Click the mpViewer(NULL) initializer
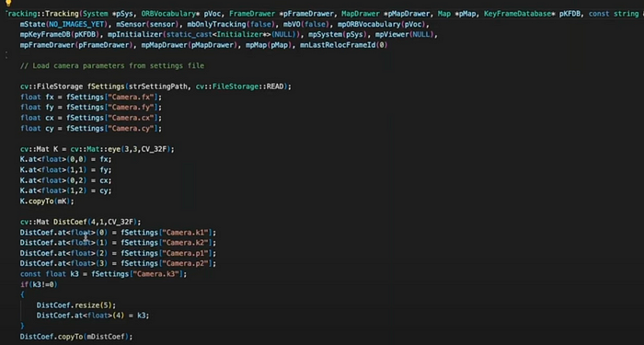Image resolution: width=644 pixels, height=345 pixels. [x=404, y=35]
